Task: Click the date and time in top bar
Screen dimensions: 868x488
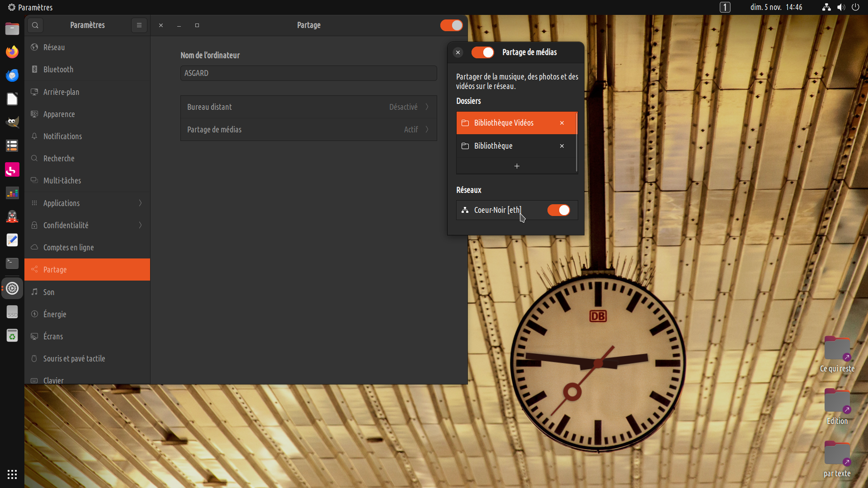Action: click(x=776, y=7)
